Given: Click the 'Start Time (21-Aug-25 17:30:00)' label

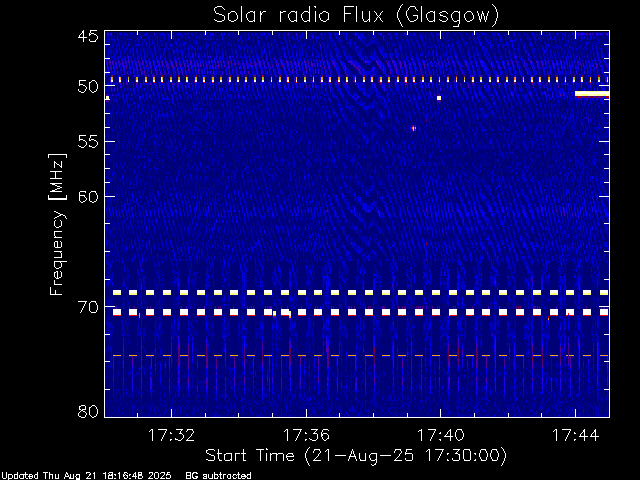Looking at the screenshot, I should pyautogui.click(x=356, y=456).
